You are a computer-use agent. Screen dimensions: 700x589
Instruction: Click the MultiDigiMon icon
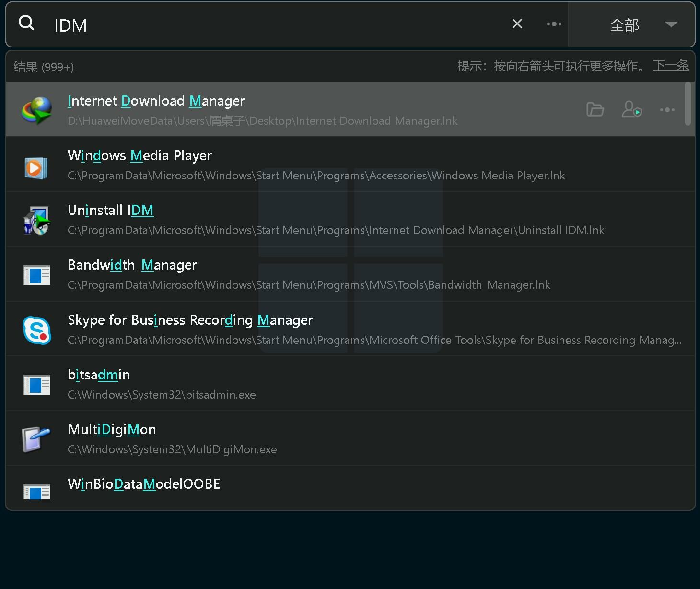tap(37, 439)
